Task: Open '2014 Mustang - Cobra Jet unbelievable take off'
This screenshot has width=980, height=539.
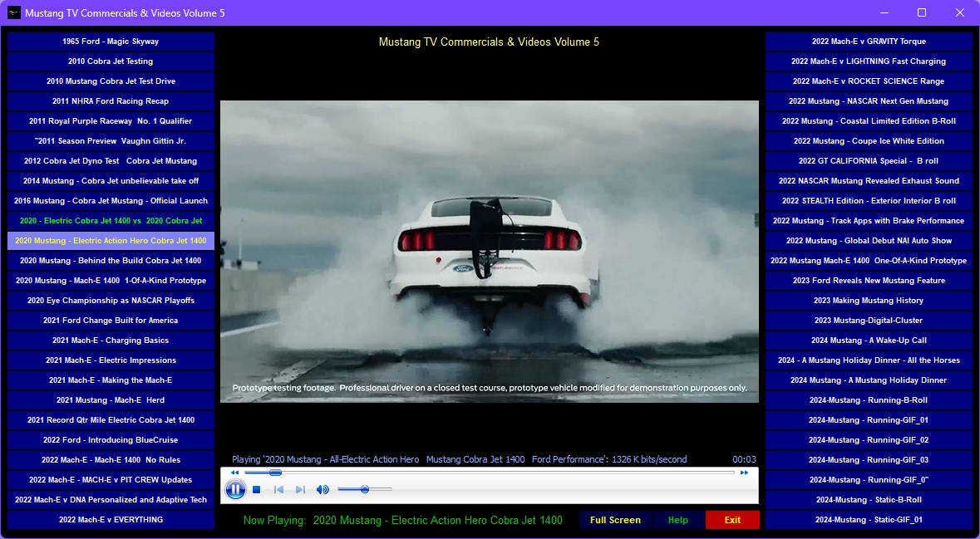Action: [111, 181]
